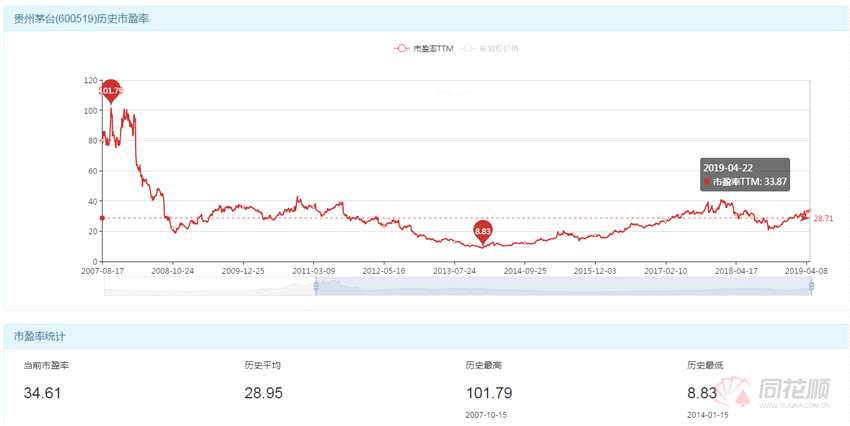
Task: Enable the greyed-out second legend series
Action: coord(490,48)
